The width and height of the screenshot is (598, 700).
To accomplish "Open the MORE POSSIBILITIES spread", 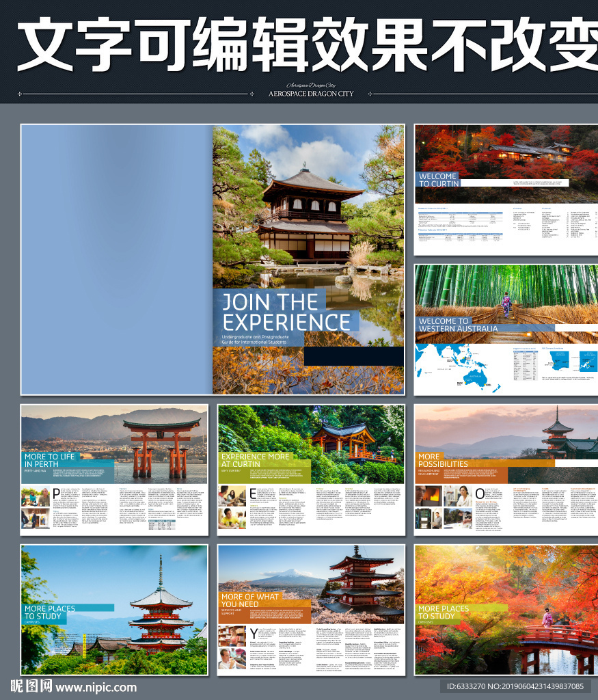I will (x=506, y=470).
